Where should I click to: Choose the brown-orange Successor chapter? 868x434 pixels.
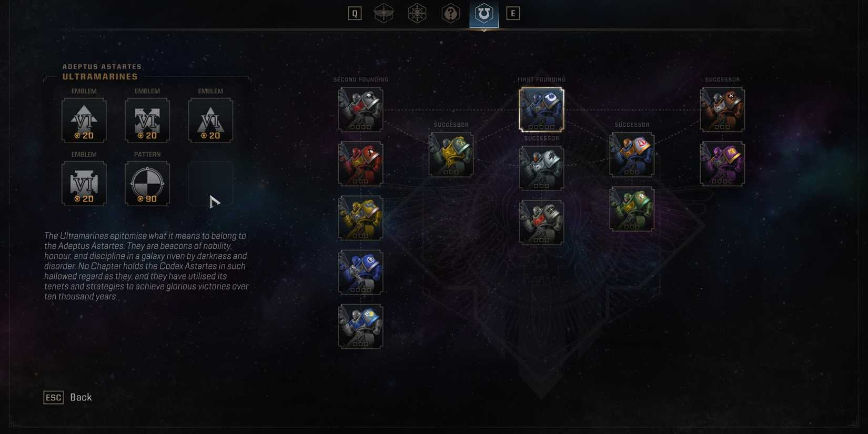click(722, 109)
